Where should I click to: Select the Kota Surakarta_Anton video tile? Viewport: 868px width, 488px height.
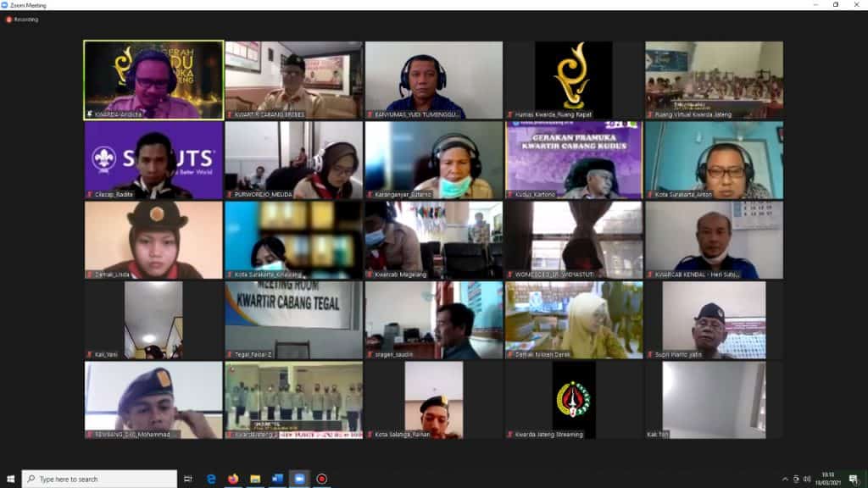pos(714,160)
